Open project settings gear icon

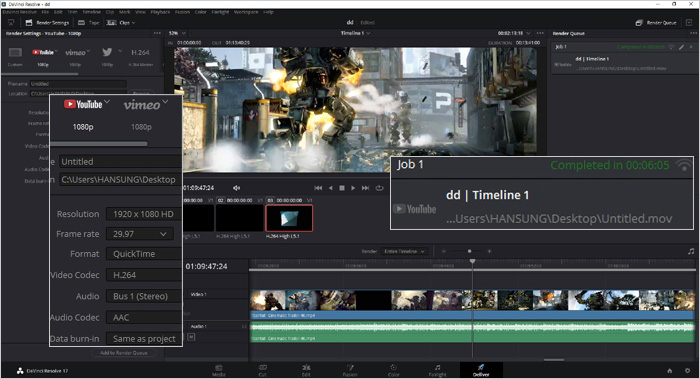pos(688,371)
